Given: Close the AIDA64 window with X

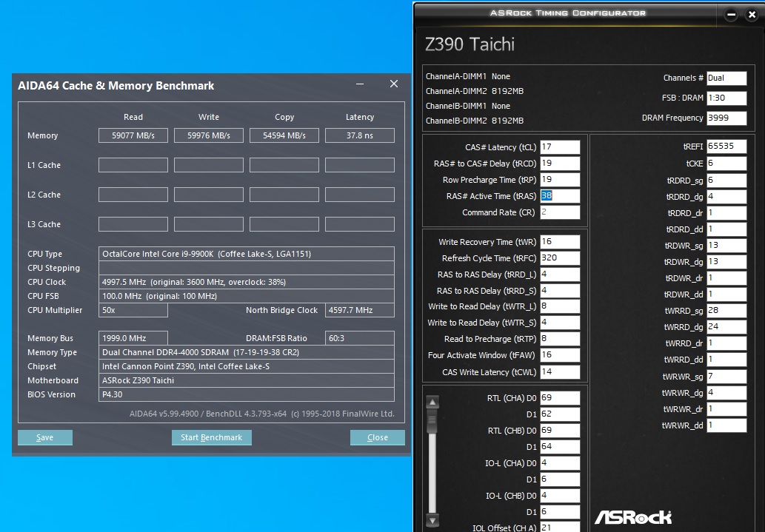Looking at the screenshot, I should pyautogui.click(x=394, y=84).
